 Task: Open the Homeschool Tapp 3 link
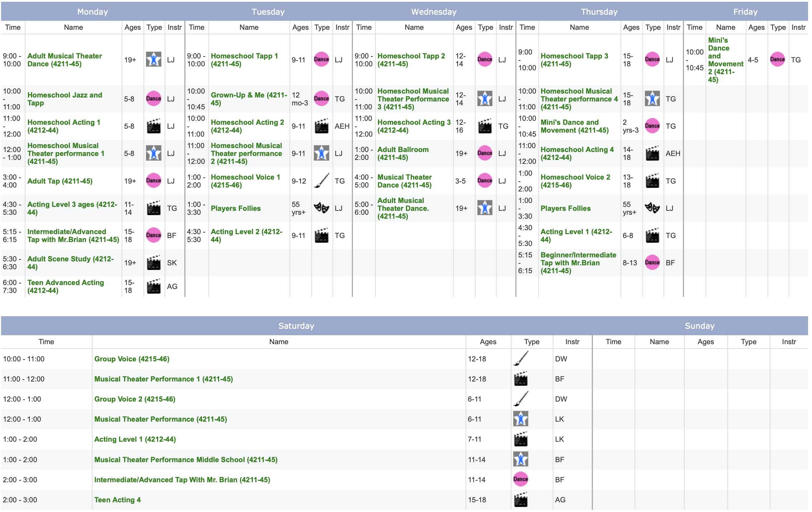(x=575, y=60)
